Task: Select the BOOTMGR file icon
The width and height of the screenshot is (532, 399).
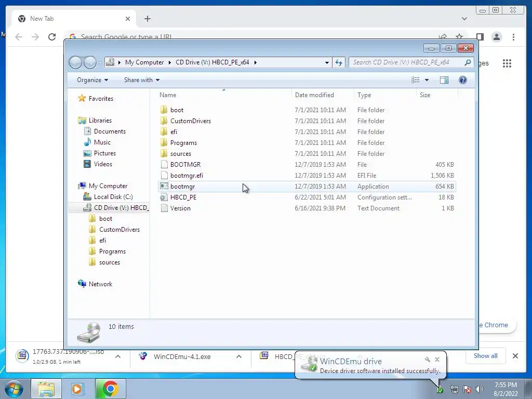Action: (164, 165)
